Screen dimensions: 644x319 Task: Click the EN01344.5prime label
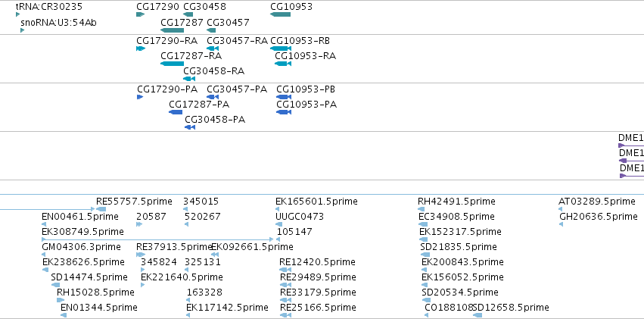(99, 308)
